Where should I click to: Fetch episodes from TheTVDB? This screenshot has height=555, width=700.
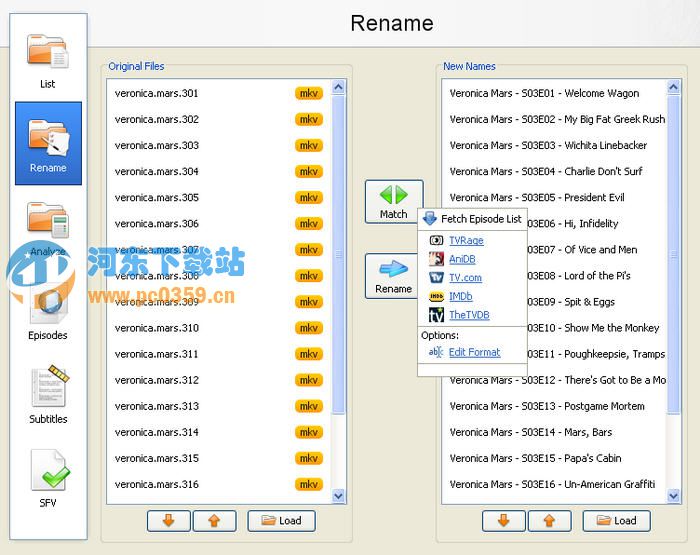pyautogui.click(x=469, y=315)
